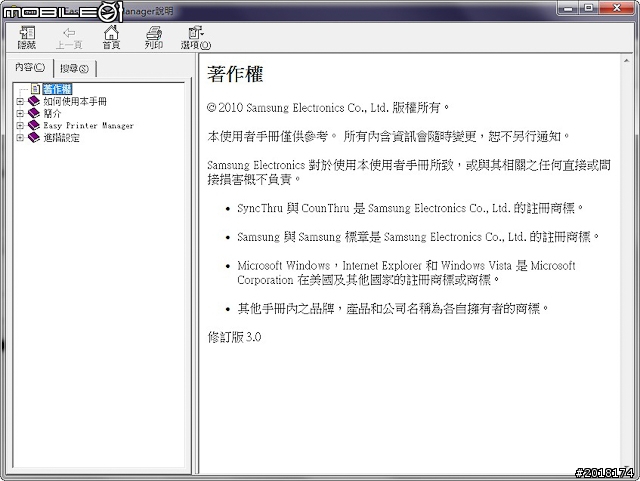Minimize the help window
The width and height of the screenshot is (640, 481).
568,8
